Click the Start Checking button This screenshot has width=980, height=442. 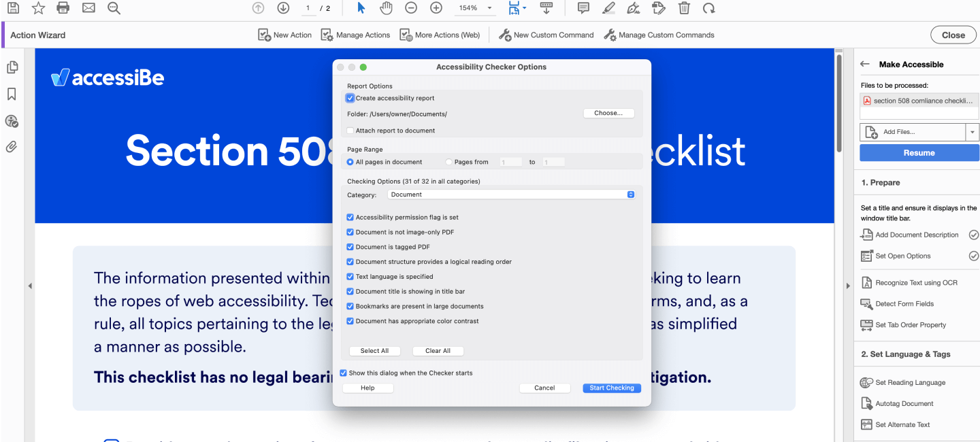click(611, 388)
